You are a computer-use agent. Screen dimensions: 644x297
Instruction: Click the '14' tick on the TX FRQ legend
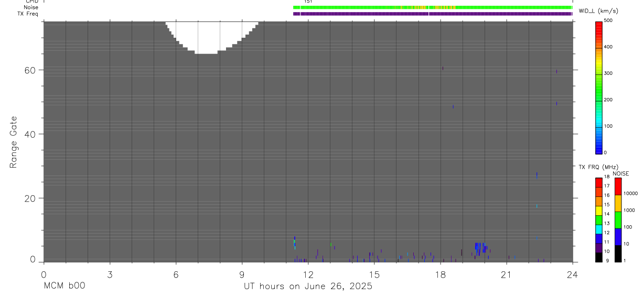[x=607, y=214]
